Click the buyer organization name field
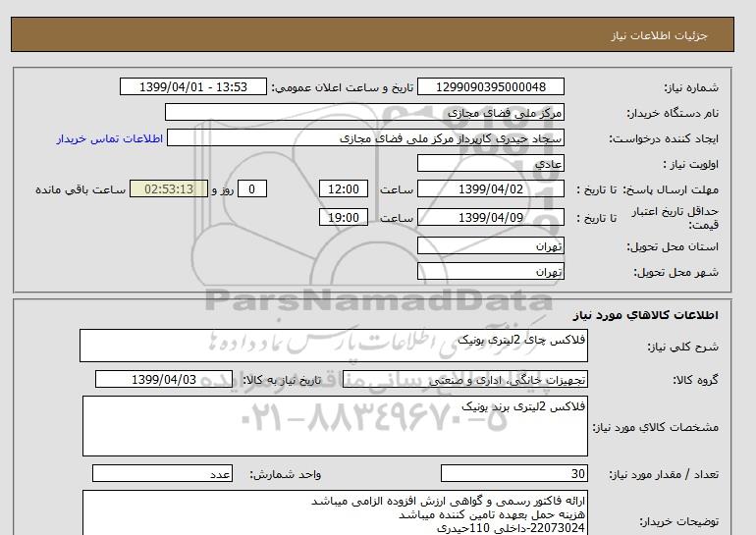This screenshot has width=756, height=535. point(364,113)
